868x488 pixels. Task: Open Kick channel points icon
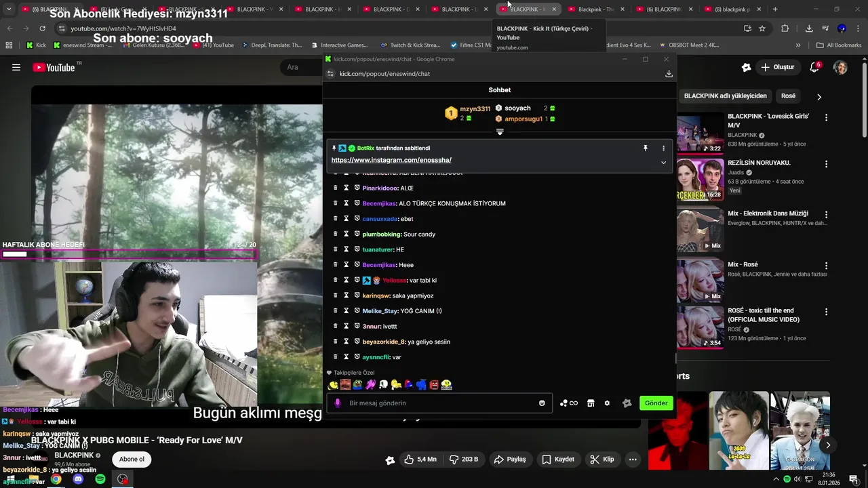(568, 403)
